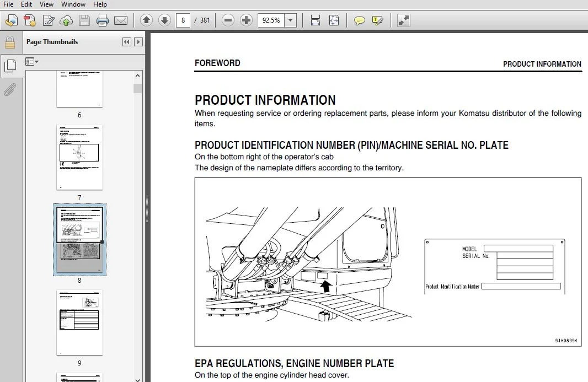Image resolution: width=588 pixels, height=382 pixels.
Task: Click the 'PRODUCT INFORMATION' main heading
Action: 265,100
